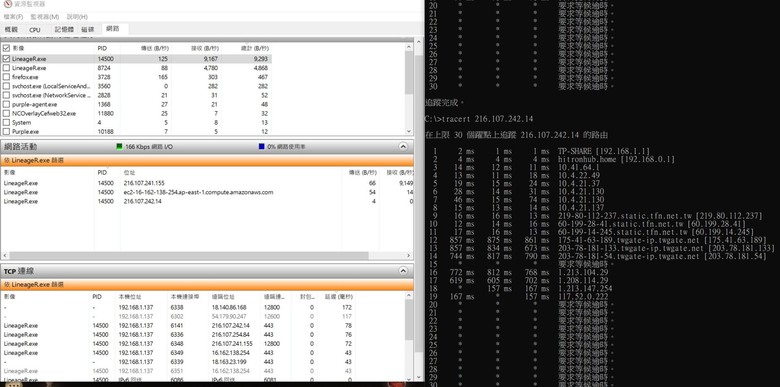
Task: Check the Purple.exe process checkbox
Action: click(x=6, y=131)
